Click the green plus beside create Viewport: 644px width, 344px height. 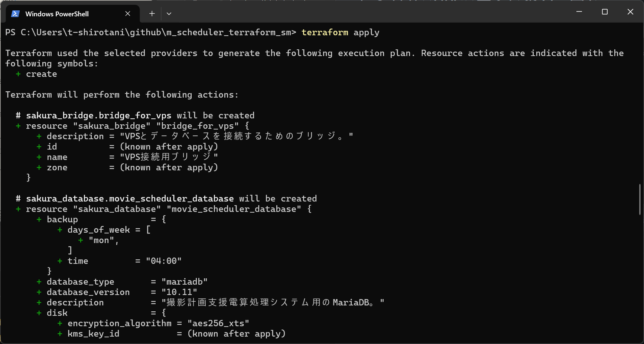[x=18, y=74]
